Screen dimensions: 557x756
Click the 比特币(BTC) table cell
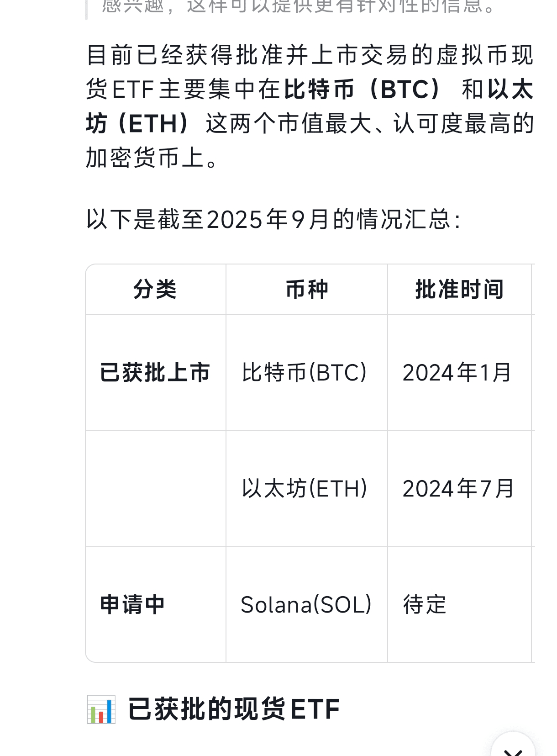point(307,373)
